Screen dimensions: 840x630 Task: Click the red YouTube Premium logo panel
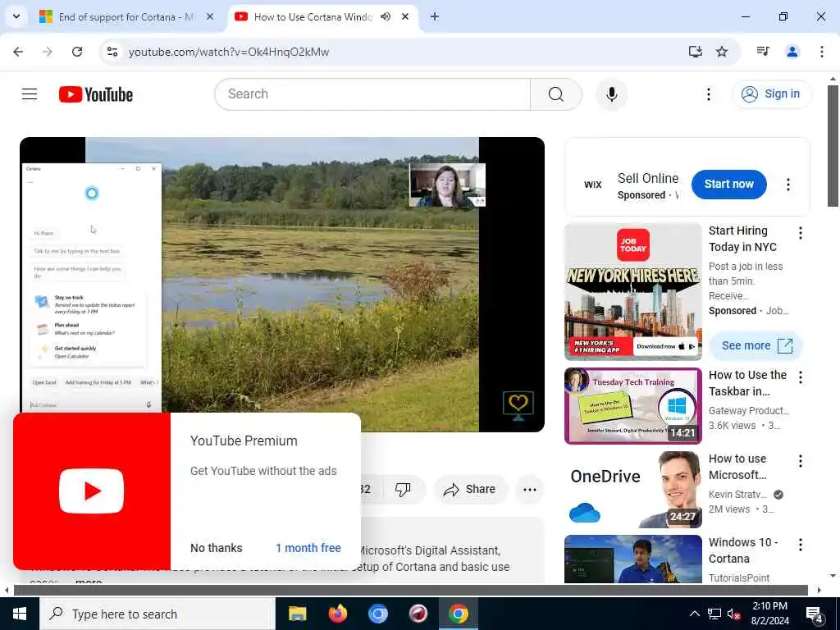92,491
